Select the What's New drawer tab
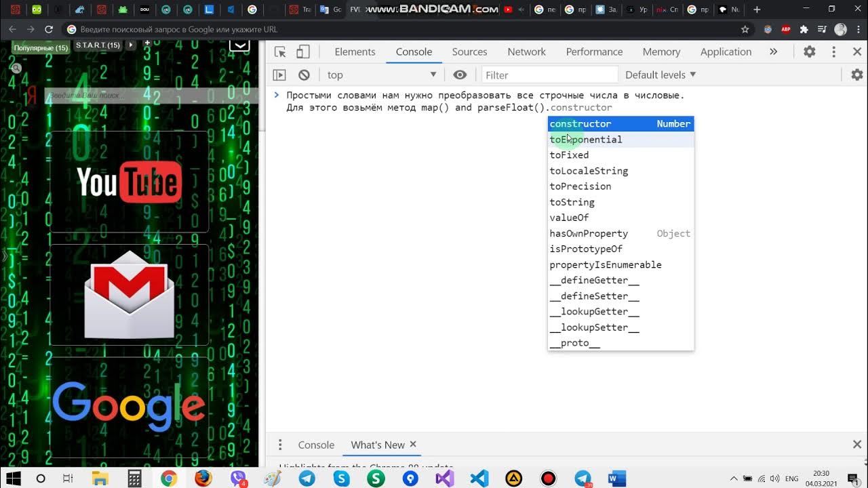Viewport: 868px width, 488px height. (378, 445)
